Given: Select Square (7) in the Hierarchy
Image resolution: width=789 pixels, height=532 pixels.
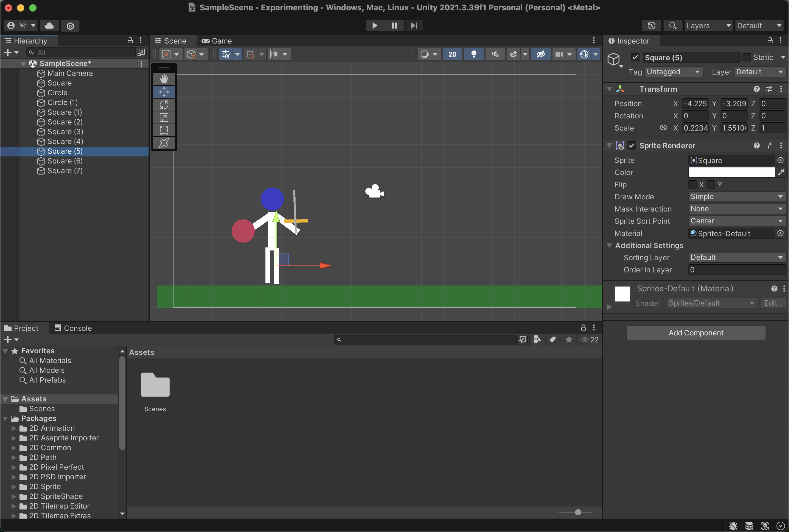Looking at the screenshot, I should (x=65, y=171).
